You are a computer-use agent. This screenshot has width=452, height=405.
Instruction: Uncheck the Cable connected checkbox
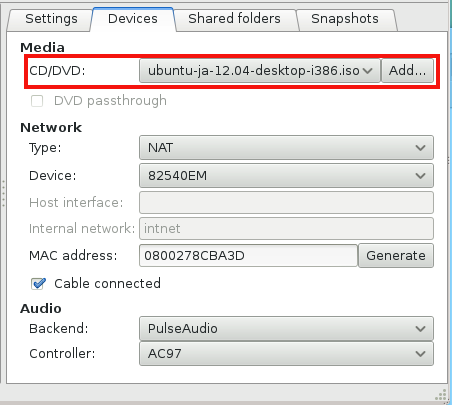[x=38, y=284]
